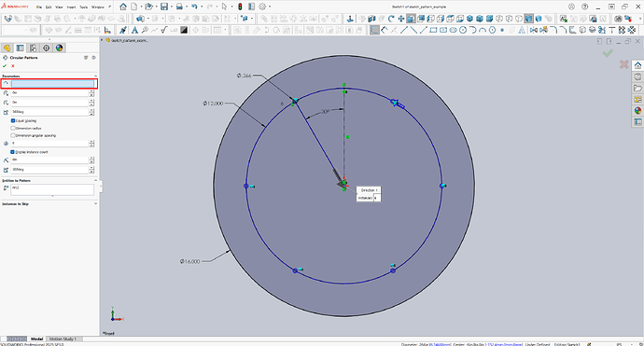This screenshot has height=346, width=644.
Task: Open the PropertyManager tab icon
Action: (x=20, y=48)
